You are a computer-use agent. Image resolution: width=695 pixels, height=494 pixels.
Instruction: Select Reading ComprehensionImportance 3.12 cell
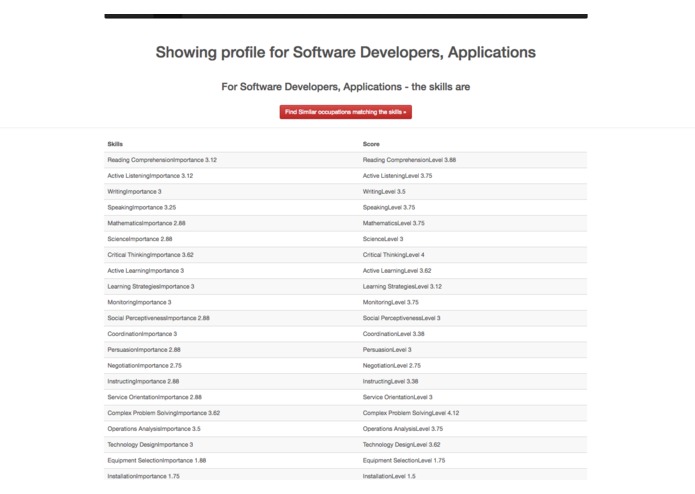click(x=162, y=160)
